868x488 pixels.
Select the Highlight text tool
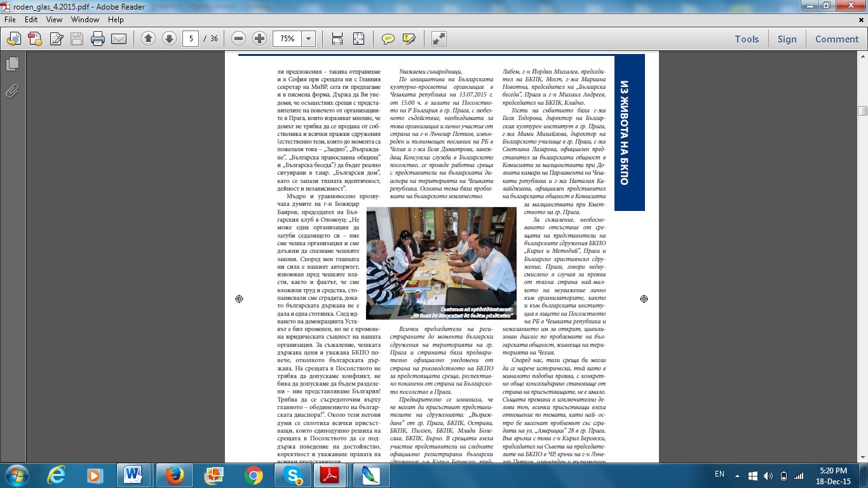(x=409, y=39)
